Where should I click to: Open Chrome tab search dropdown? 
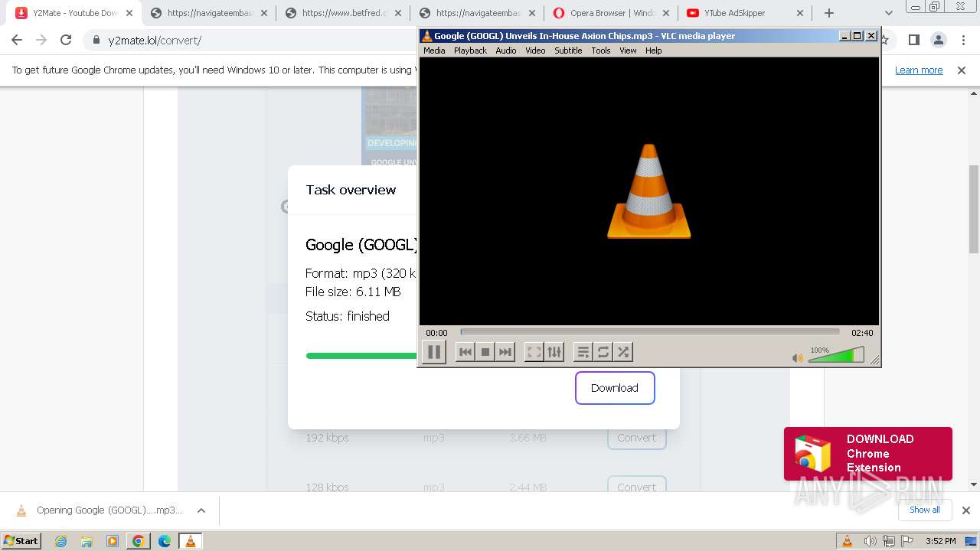point(888,13)
